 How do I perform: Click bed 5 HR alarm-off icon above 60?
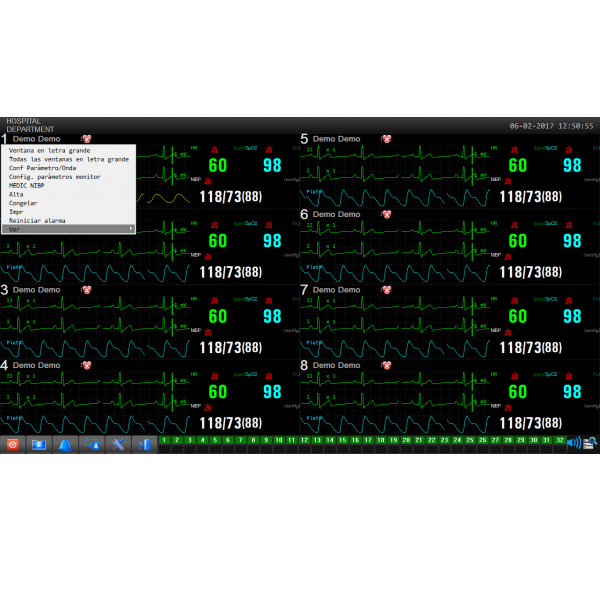(514, 150)
